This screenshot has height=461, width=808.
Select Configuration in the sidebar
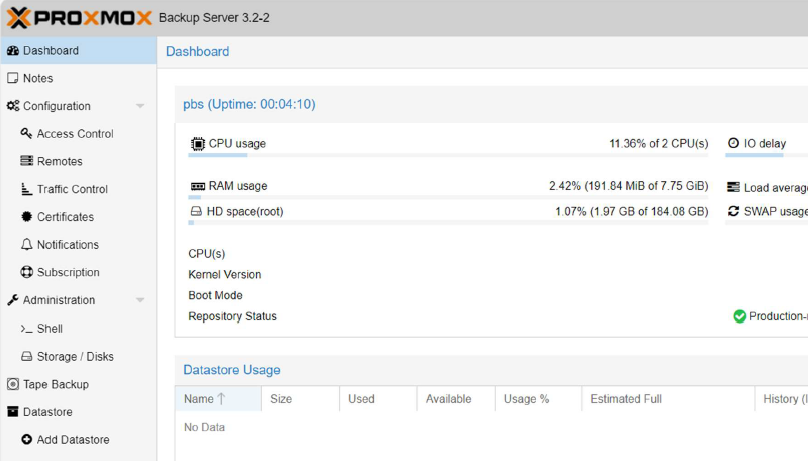[x=78, y=106]
